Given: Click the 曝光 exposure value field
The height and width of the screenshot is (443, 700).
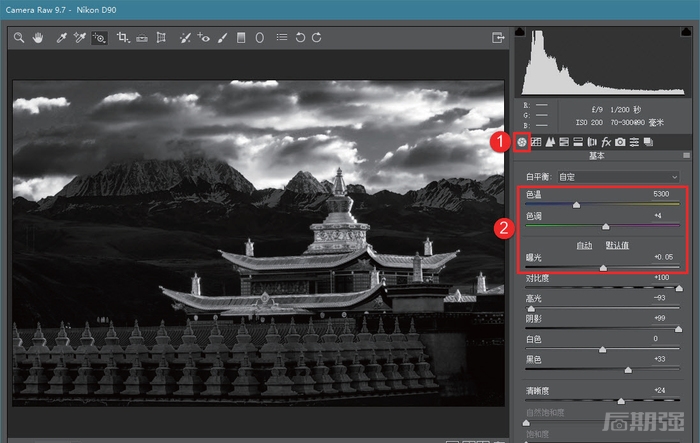Looking at the screenshot, I should 662,257.
